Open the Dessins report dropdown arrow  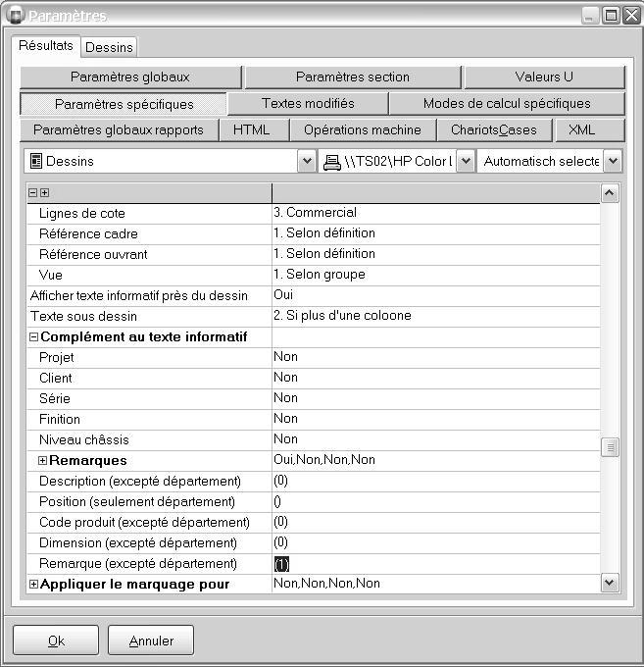tap(307, 161)
